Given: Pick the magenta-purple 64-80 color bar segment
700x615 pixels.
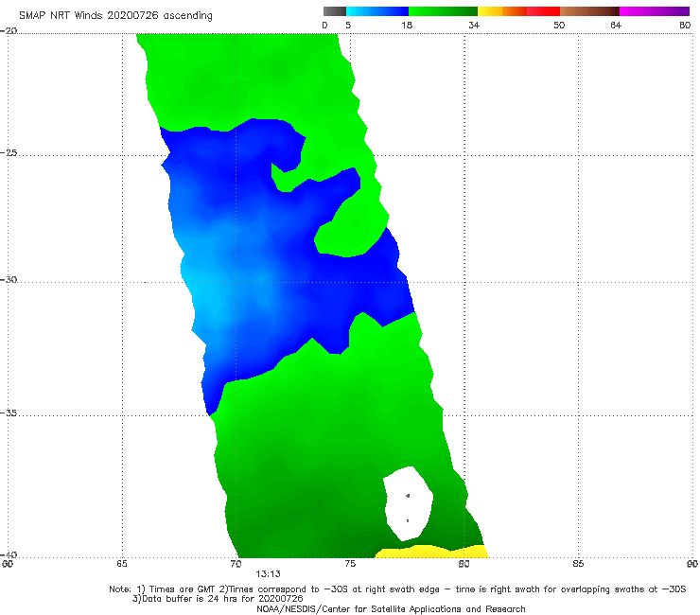Looking at the screenshot, I should 655,11.
